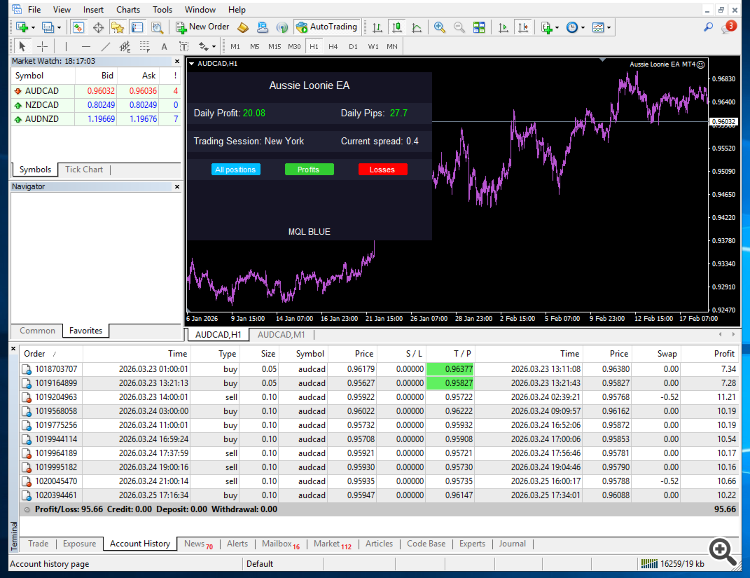Open notifications bubble with red badge

pos(729,27)
